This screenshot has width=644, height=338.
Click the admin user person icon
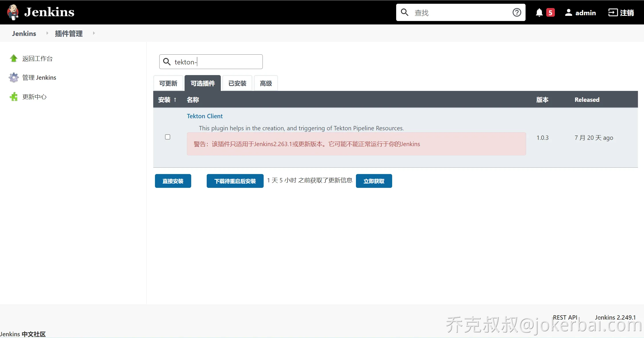568,12
